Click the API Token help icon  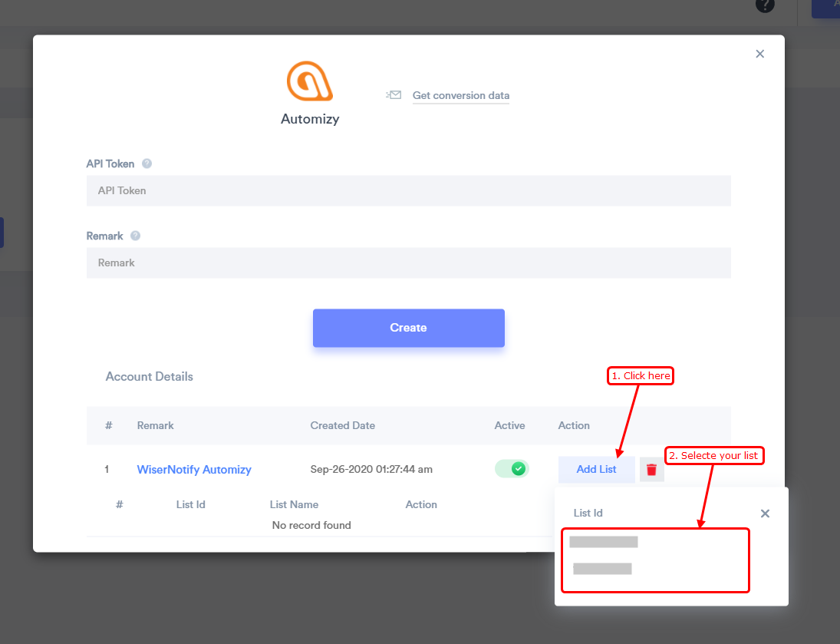[x=147, y=163]
